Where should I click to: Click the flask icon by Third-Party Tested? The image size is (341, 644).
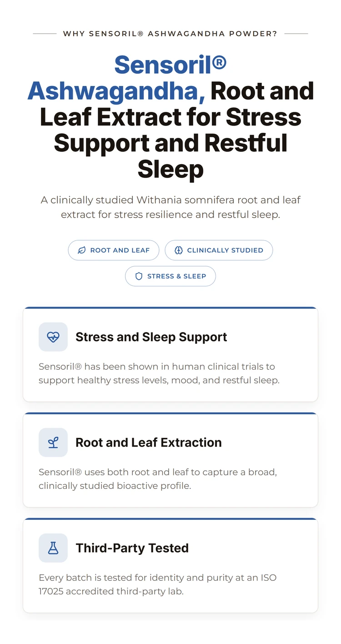(53, 548)
